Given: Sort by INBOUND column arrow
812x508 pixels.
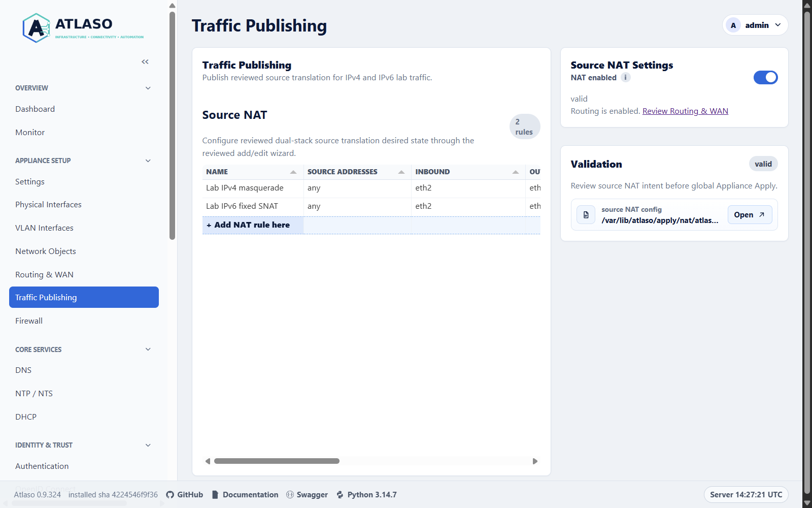Looking at the screenshot, I should [x=516, y=172].
